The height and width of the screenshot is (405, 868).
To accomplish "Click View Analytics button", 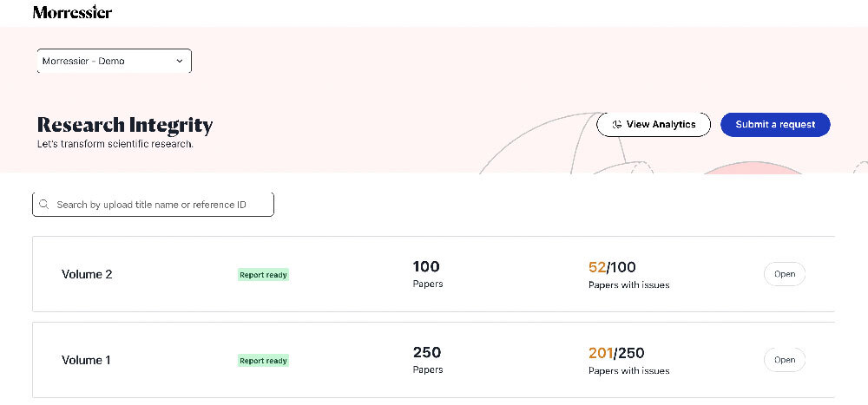I will tap(654, 125).
